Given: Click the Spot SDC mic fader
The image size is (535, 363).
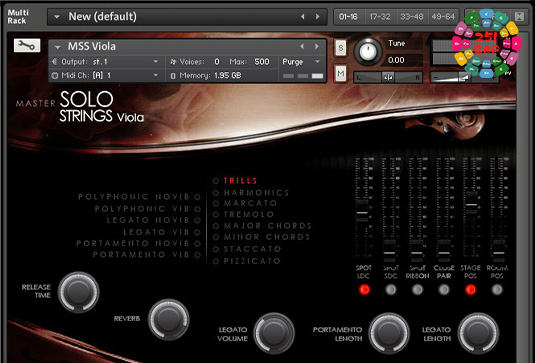Looking at the screenshot, I should click(389, 252).
